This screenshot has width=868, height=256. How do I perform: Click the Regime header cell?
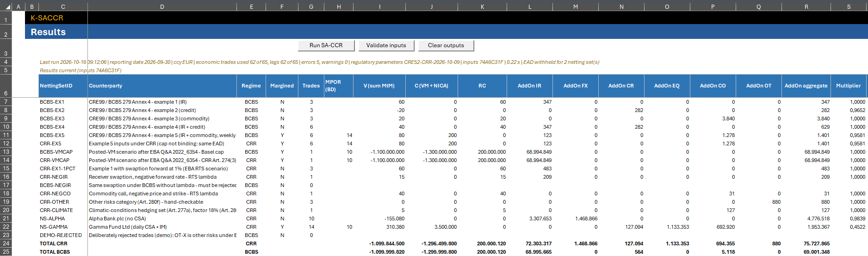tap(251, 86)
